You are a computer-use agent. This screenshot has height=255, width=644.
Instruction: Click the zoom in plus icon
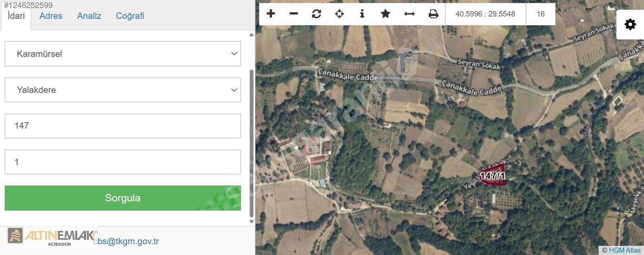271,14
